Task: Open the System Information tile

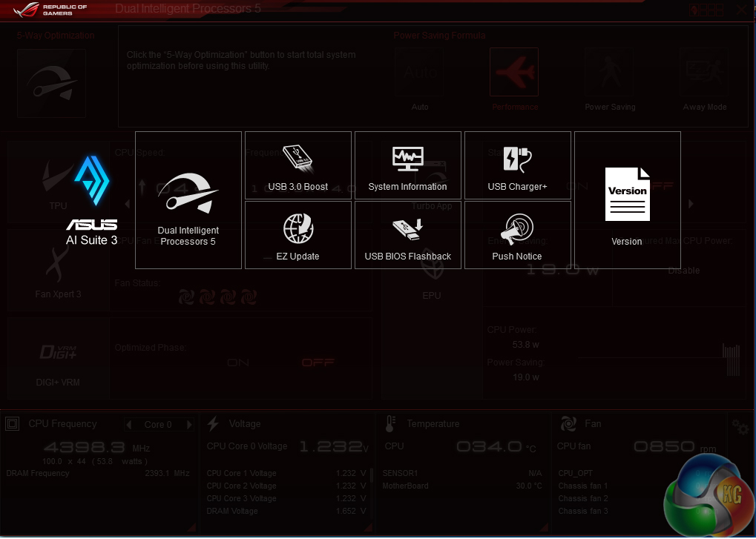Action: (408, 165)
